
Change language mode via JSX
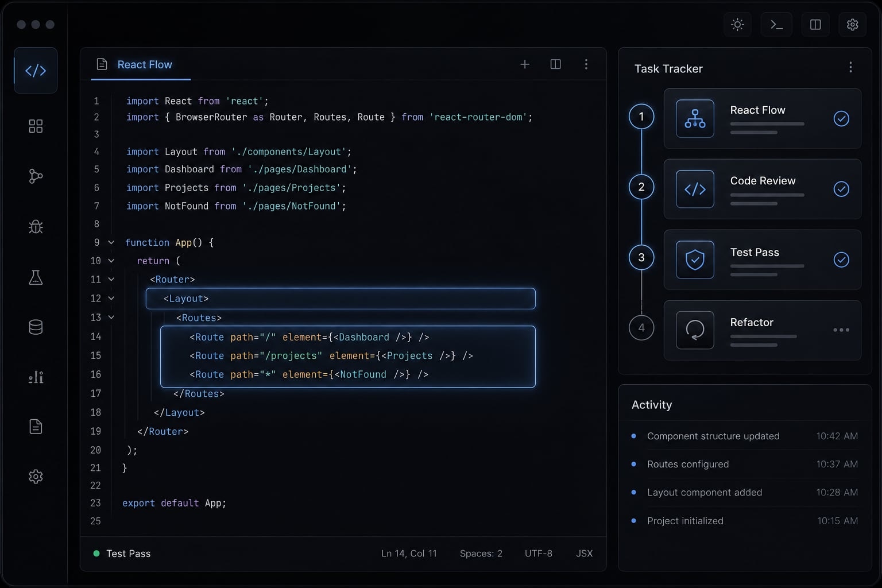pyautogui.click(x=585, y=554)
